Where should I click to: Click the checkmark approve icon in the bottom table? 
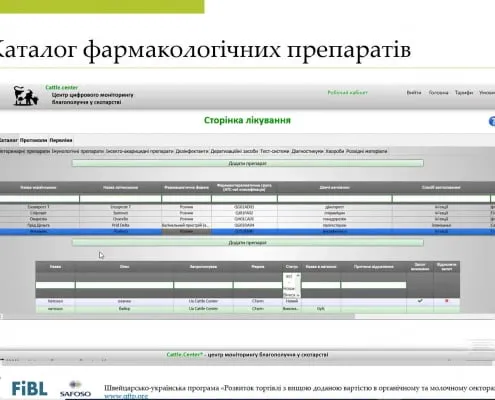coord(420,301)
